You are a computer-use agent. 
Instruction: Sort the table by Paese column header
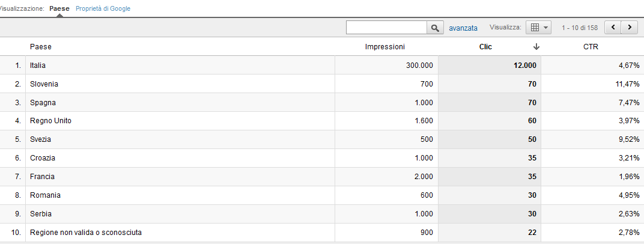click(x=40, y=47)
